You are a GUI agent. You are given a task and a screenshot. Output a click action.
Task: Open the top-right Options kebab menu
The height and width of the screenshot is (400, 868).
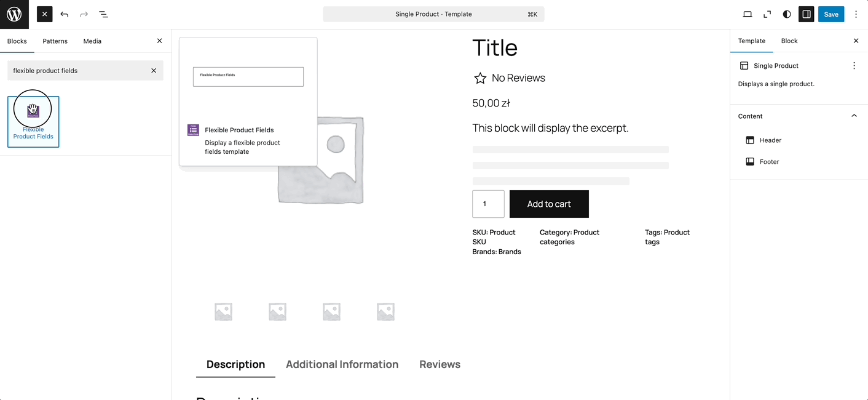click(856, 14)
